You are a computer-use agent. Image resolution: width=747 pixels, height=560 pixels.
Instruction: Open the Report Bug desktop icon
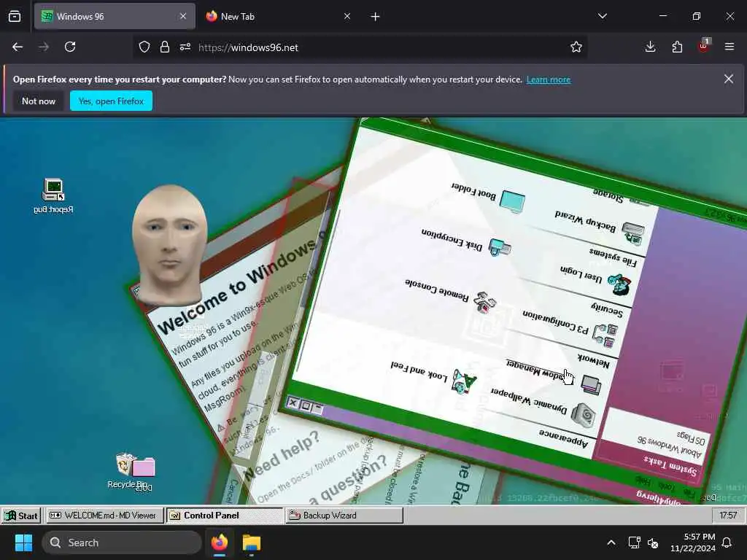coord(53,195)
